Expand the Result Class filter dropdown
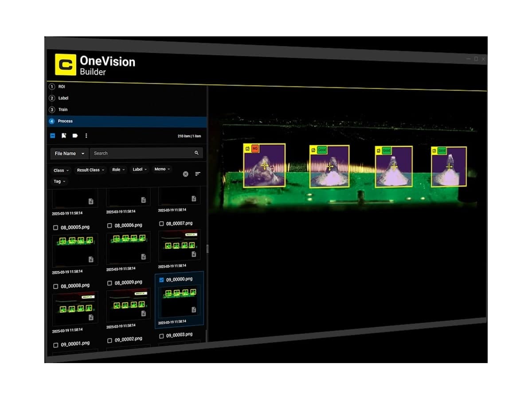532x399 pixels. tap(91, 170)
